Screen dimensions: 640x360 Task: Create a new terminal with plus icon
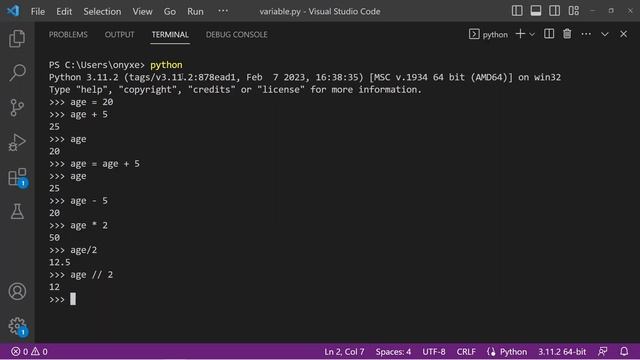(520, 34)
